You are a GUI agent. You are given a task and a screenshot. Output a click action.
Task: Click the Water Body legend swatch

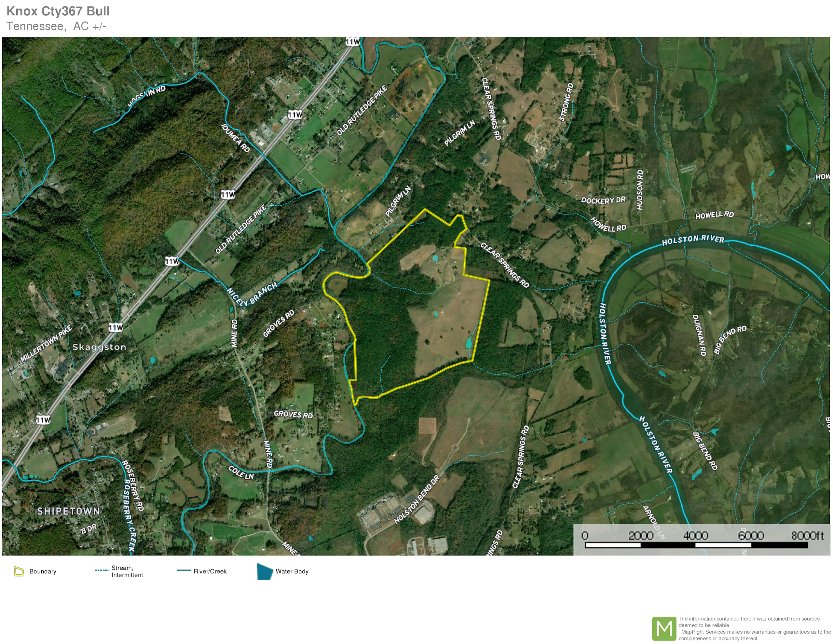(x=265, y=571)
